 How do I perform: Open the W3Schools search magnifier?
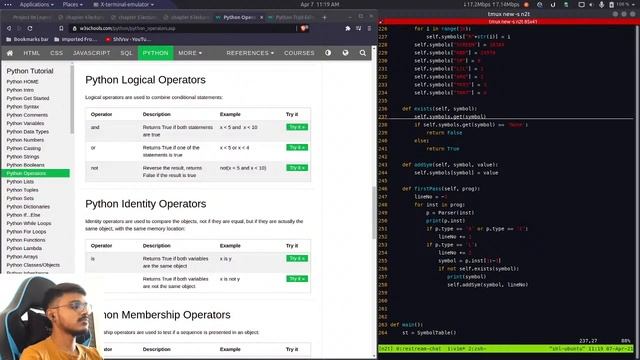362,53
